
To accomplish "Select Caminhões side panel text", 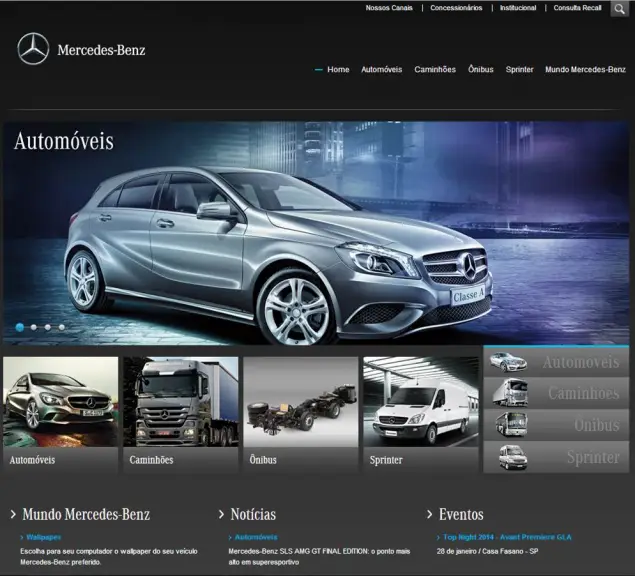I will 584,393.
